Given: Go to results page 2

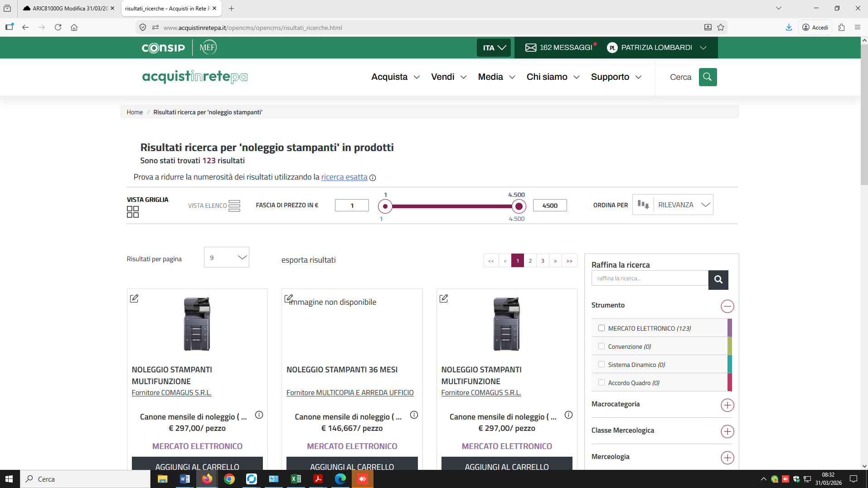Looking at the screenshot, I should (x=530, y=261).
